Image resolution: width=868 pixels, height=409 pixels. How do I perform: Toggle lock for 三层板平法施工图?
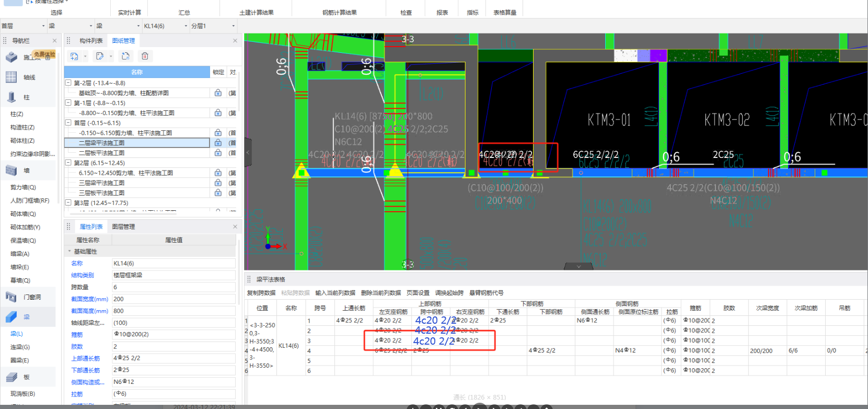(218, 192)
